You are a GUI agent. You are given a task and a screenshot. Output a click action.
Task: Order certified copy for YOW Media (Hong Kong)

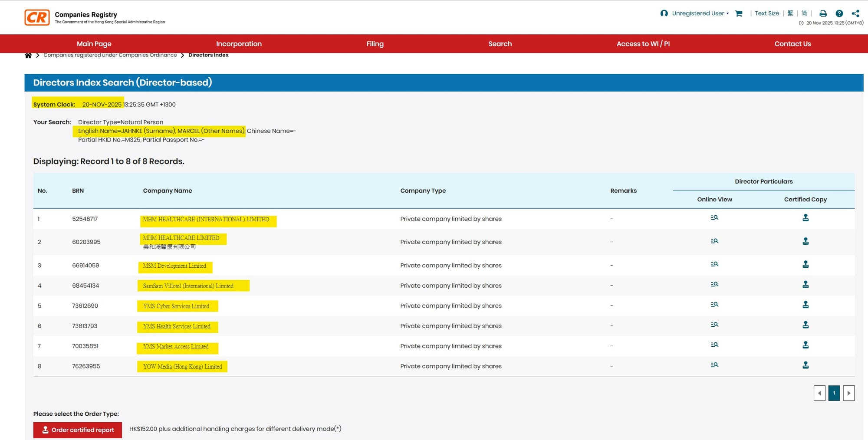pos(806,365)
